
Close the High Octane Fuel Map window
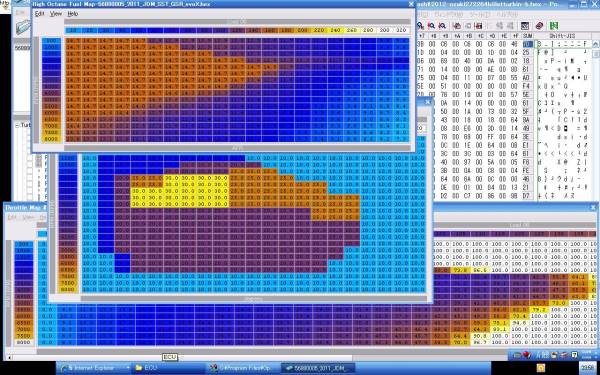pos(411,4)
